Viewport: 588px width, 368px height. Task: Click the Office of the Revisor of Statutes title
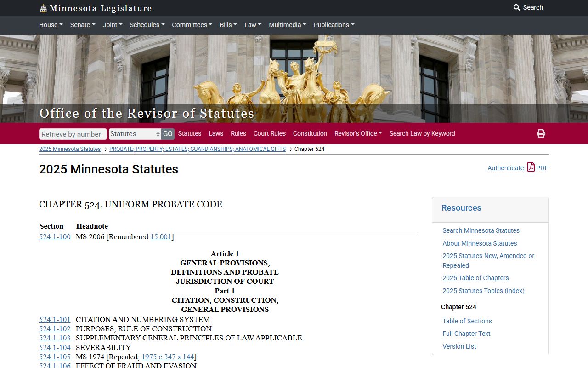[x=147, y=113]
